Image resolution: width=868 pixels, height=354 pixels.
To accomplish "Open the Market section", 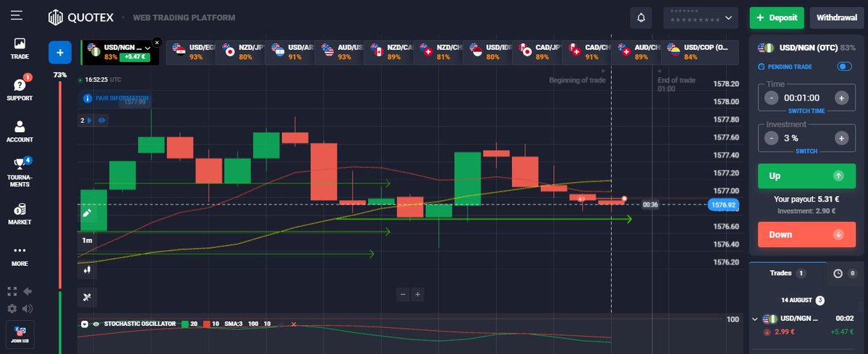I will tap(20, 214).
